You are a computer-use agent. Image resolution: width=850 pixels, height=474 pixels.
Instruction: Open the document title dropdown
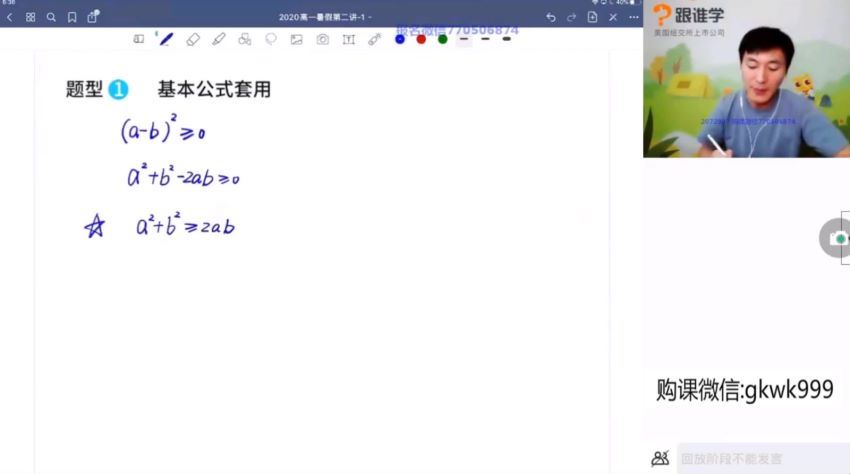pyautogui.click(x=325, y=17)
